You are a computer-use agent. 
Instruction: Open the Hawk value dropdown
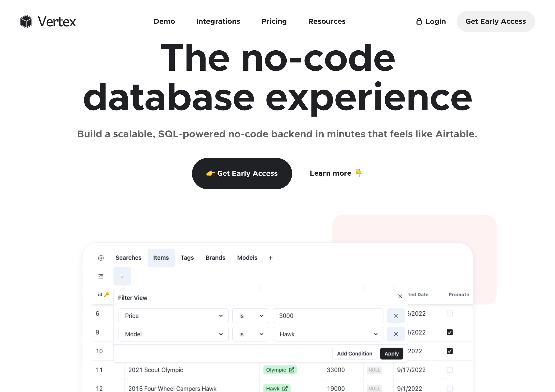point(327,334)
